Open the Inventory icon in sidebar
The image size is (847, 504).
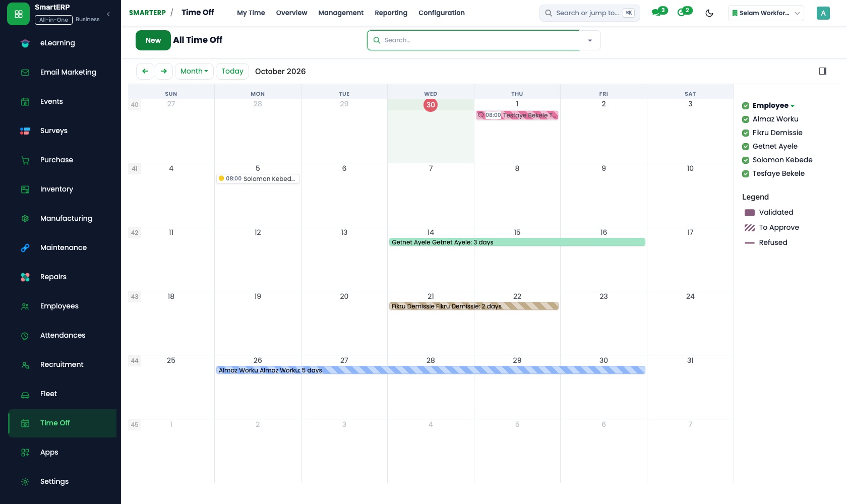[x=25, y=190]
